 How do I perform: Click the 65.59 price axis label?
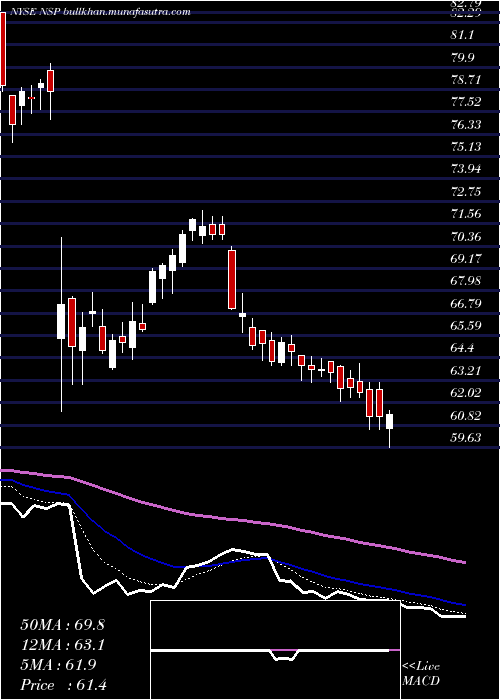pyautogui.click(x=466, y=325)
